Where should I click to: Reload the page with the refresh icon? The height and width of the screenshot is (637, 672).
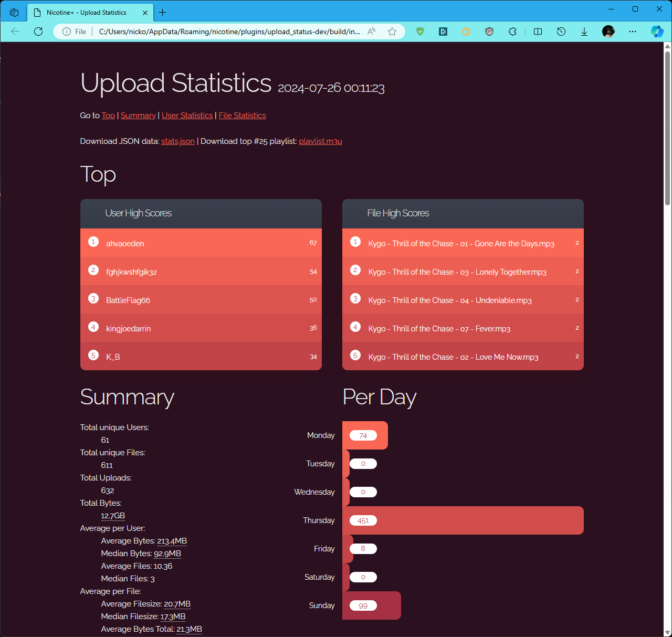[38, 32]
